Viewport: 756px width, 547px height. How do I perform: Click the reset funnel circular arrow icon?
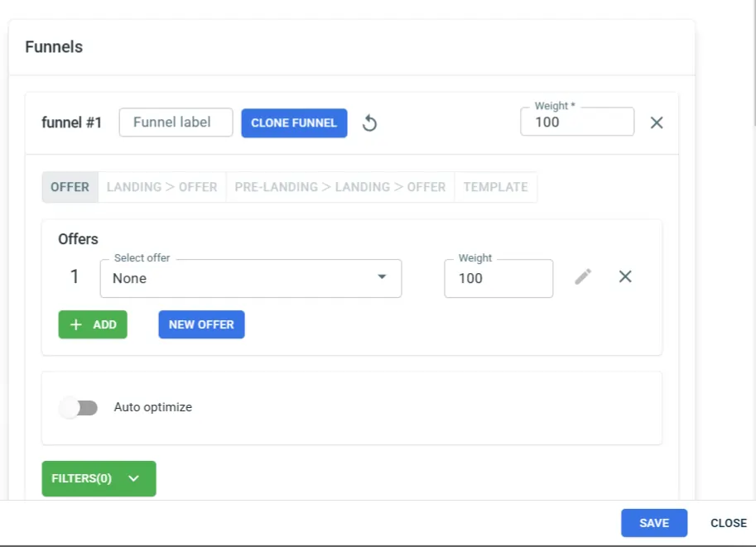pos(370,123)
